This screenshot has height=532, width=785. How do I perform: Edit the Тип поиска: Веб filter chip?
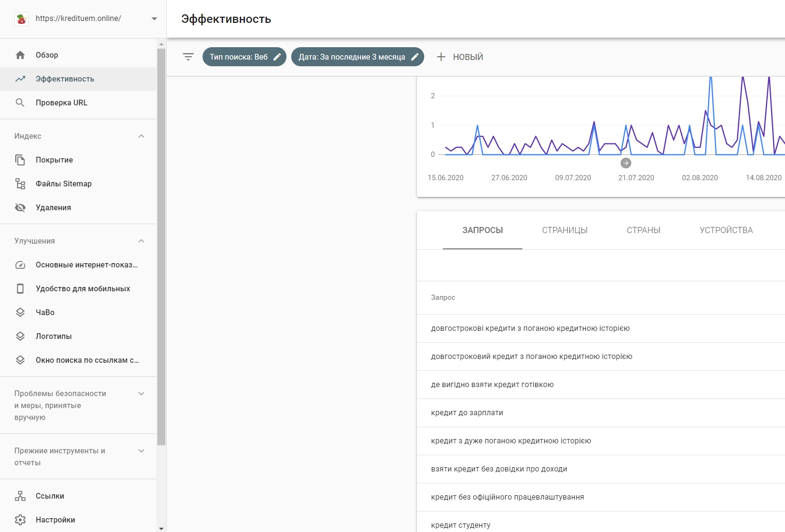coord(244,57)
